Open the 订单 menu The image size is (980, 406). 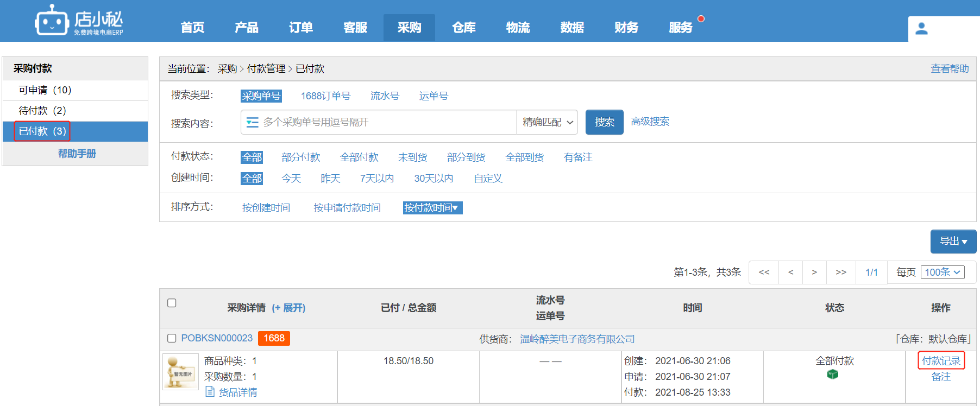301,28
